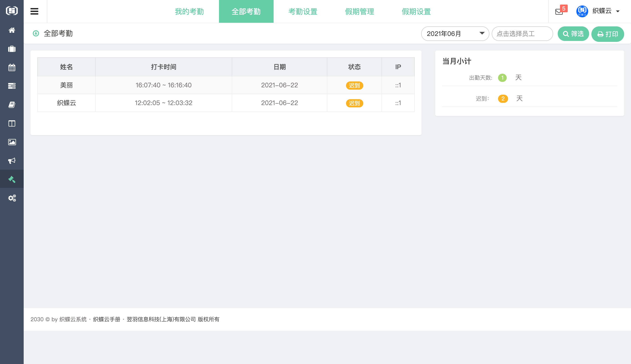Click the 打印 print button
Image resolution: width=631 pixels, height=364 pixels.
(x=608, y=34)
